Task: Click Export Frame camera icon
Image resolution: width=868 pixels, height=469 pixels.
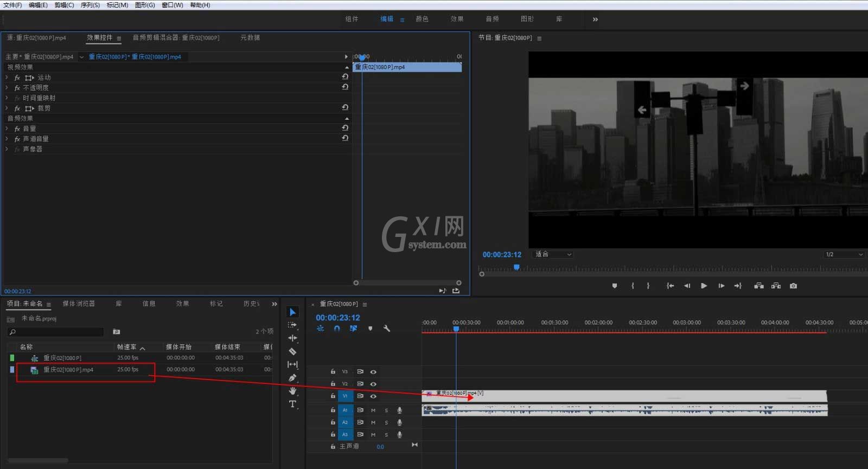Action: (794, 286)
